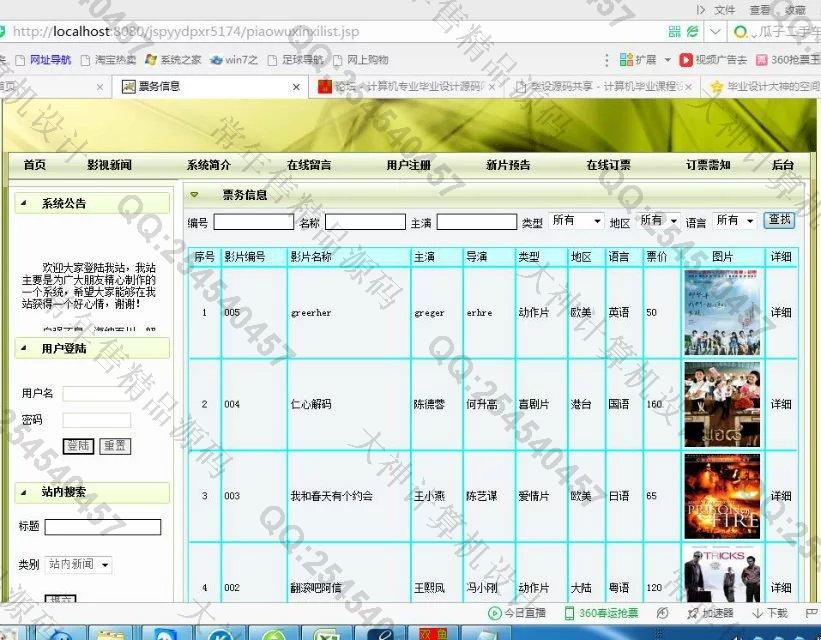Click the browser address bar URL

186,31
